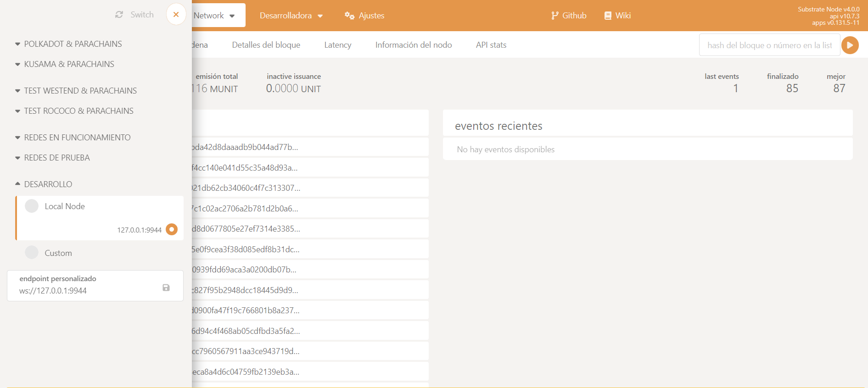Expand TEST ROCOCO & PARACHAINS group
The image size is (868, 388).
click(x=74, y=111)
